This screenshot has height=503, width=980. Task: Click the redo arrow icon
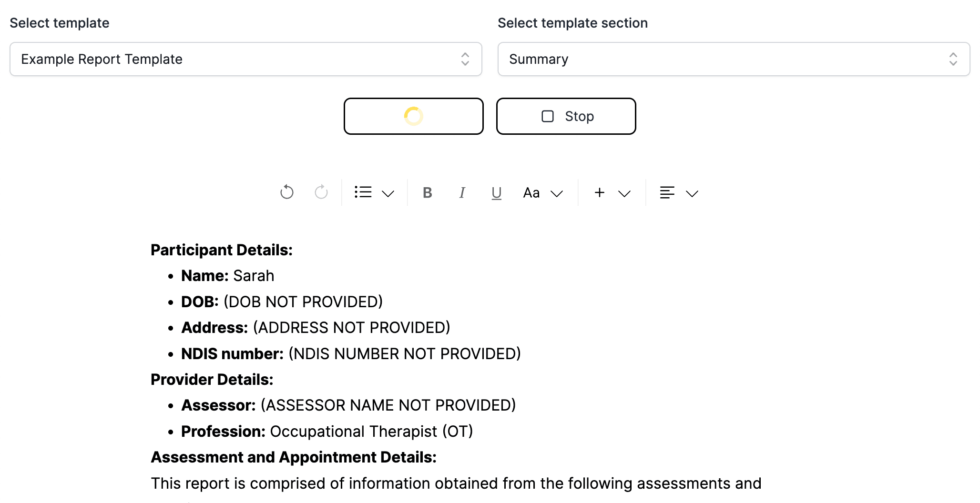pyautogui.click(x=321, y=192)
